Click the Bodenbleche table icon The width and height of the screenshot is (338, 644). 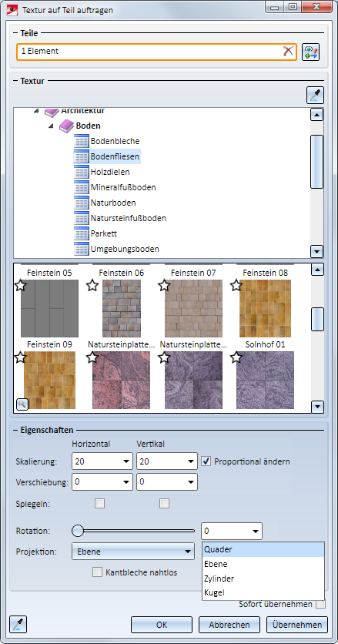(x=82, y=141)
